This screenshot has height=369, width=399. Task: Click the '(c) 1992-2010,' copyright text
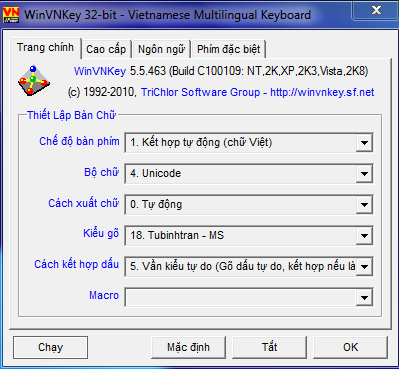[102, 92]
